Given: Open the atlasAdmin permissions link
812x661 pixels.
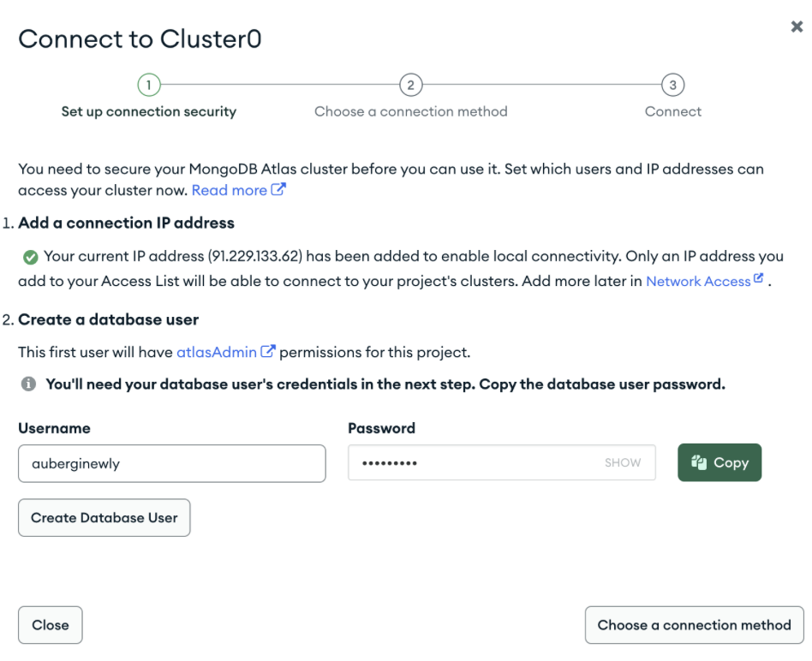Looking at the screenshot, I should pos(217,353).
